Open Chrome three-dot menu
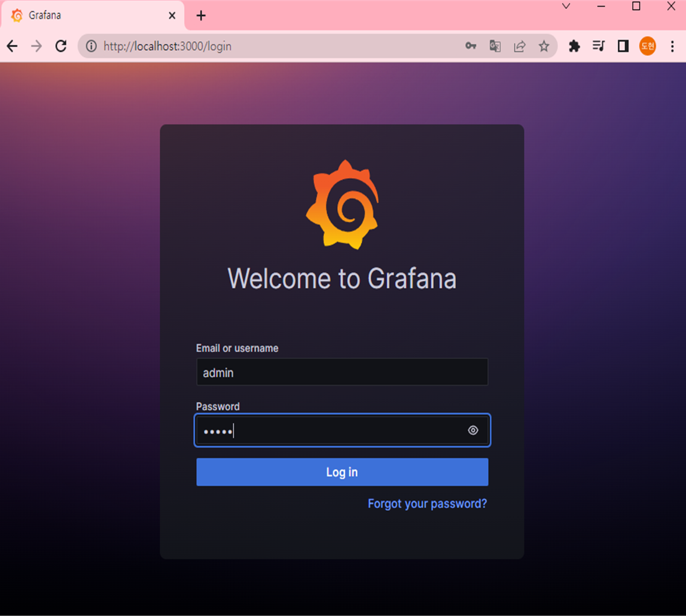 672,46
